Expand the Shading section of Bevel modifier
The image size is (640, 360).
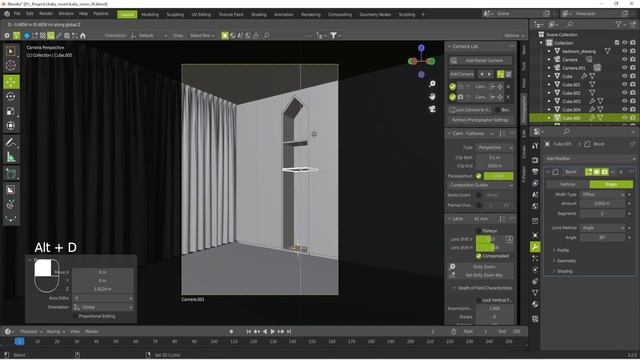point(563,271)
